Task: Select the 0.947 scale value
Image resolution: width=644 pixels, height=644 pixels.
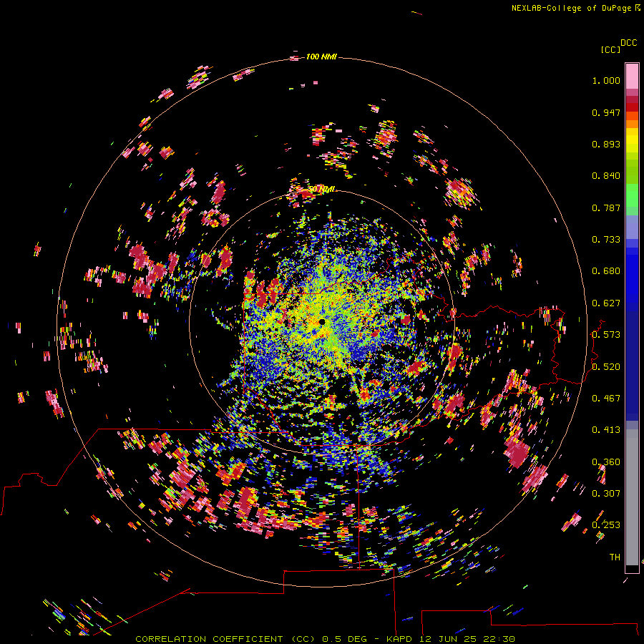Action: [x=606, y=112]
